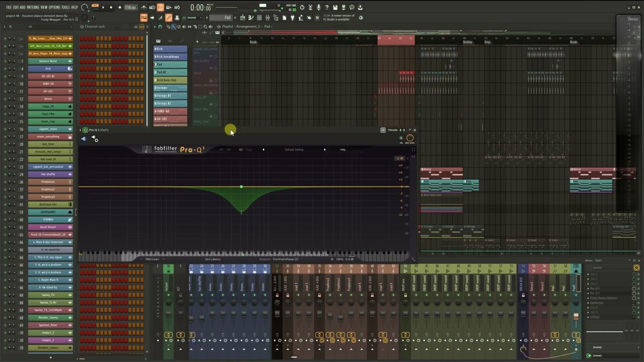Click the Pro-Q 3 detailed settings gears icon
644x362 pixels.
click(96, 139)
